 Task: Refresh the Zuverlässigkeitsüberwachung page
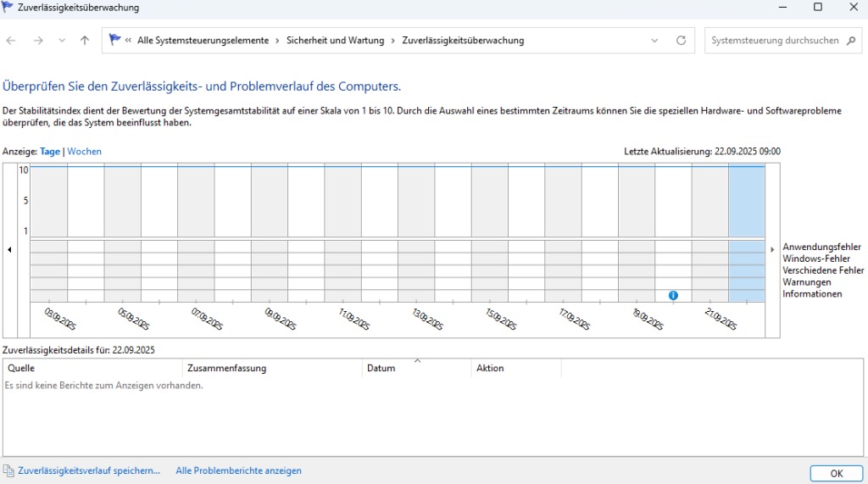(x=681, y=41)
